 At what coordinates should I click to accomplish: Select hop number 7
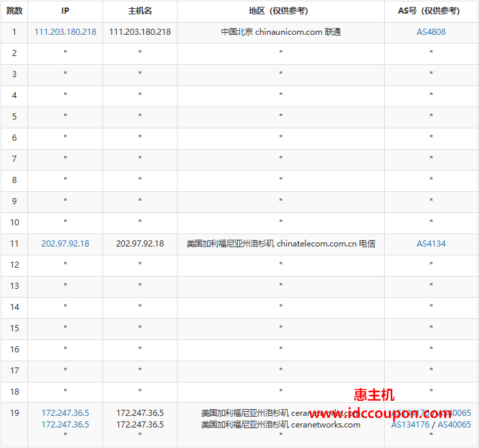(x=14, y=159)
